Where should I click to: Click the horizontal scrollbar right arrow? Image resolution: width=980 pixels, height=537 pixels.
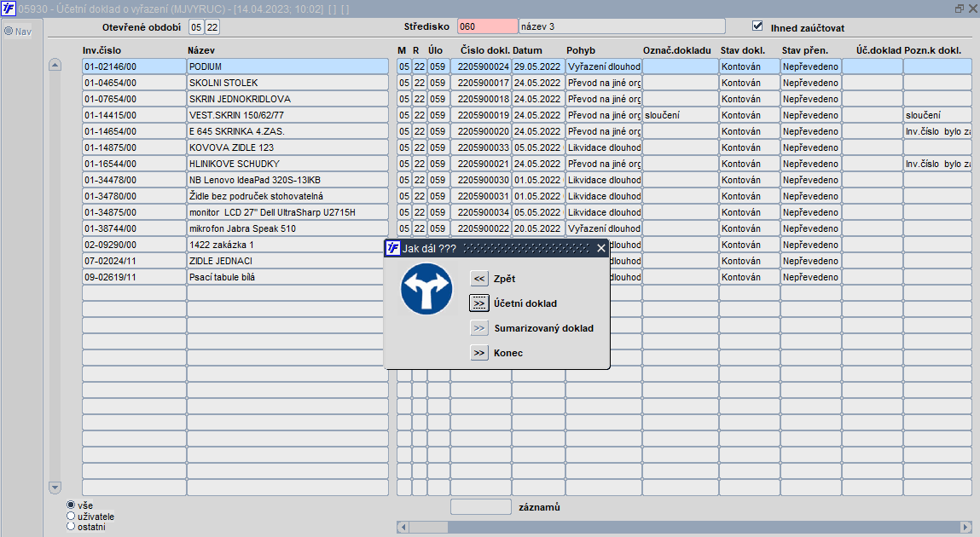(x=966, y=527)
